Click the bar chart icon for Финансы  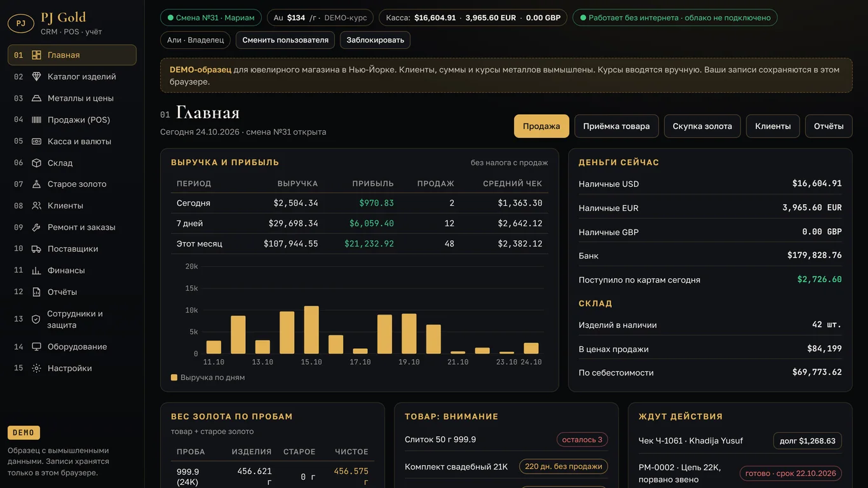(x=37, y=271)
